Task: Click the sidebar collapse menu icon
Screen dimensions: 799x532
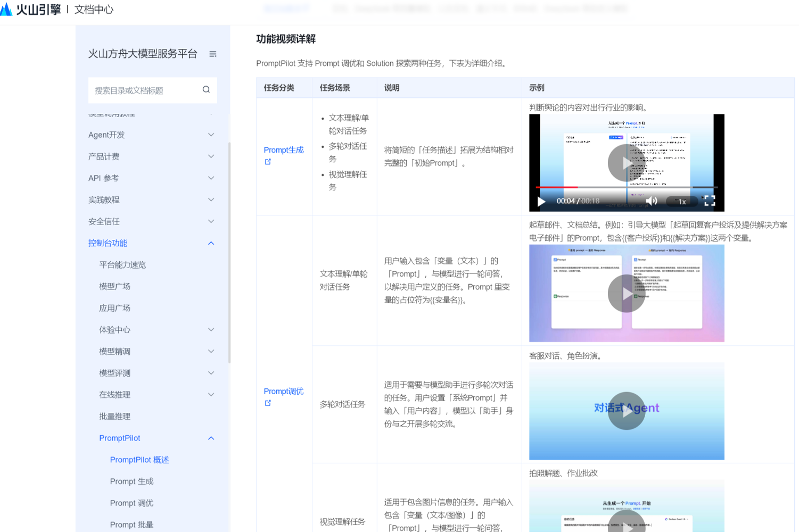Action: point(213,54)
